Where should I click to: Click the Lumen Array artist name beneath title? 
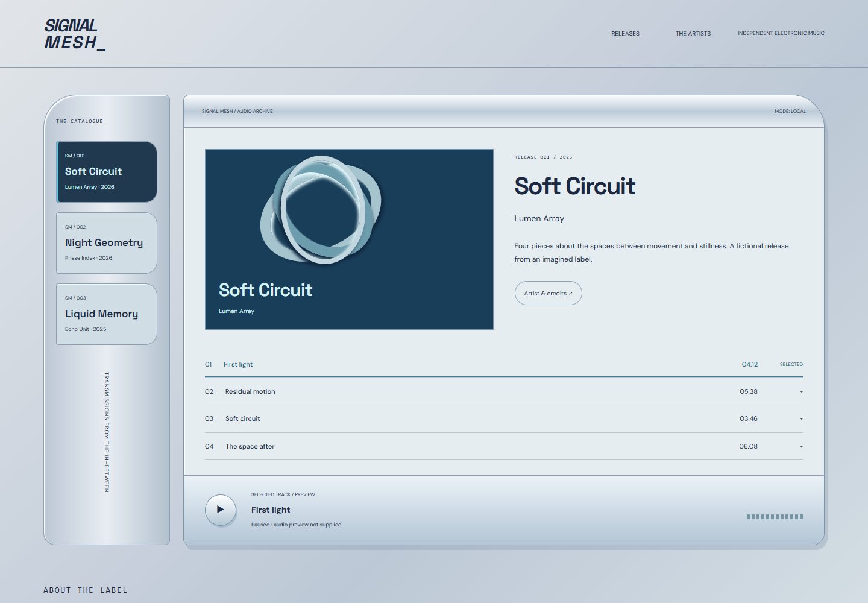click(x=539, y=219)
